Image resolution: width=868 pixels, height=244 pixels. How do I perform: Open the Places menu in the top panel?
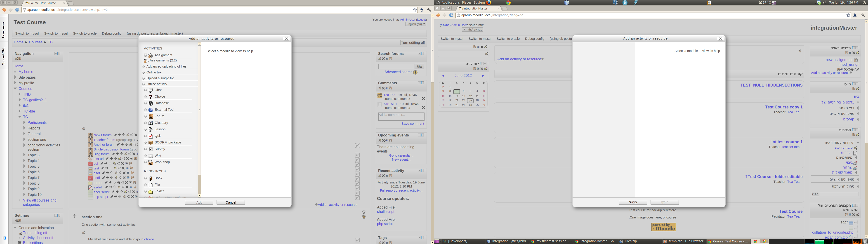(x=466, y=2)
